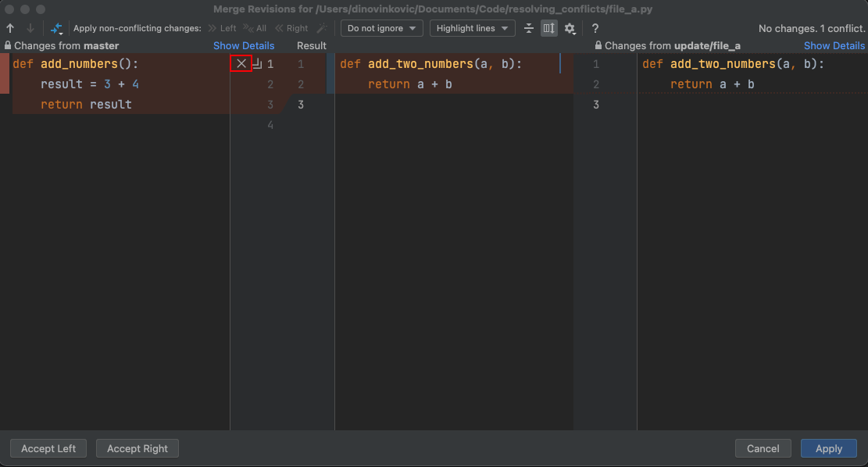Apply the merge result
868x467 pixels.
tap(828, 448)
